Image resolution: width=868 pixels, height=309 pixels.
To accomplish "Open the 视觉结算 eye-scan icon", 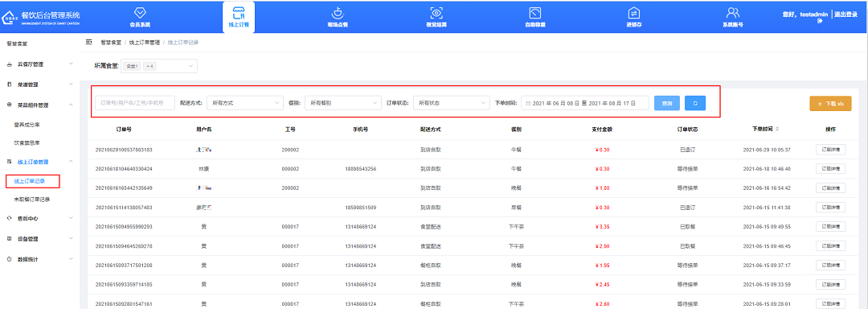I will (x=436, y=12).
